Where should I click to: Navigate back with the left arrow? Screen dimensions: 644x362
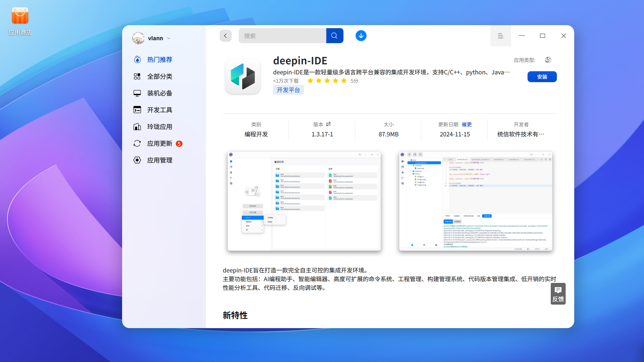[x=225, y=36]
